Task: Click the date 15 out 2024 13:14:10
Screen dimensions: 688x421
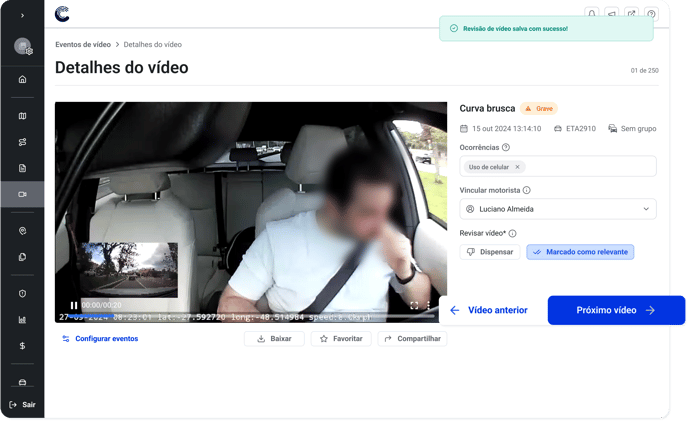Action: pyautogui.click(x=501, y=129)
